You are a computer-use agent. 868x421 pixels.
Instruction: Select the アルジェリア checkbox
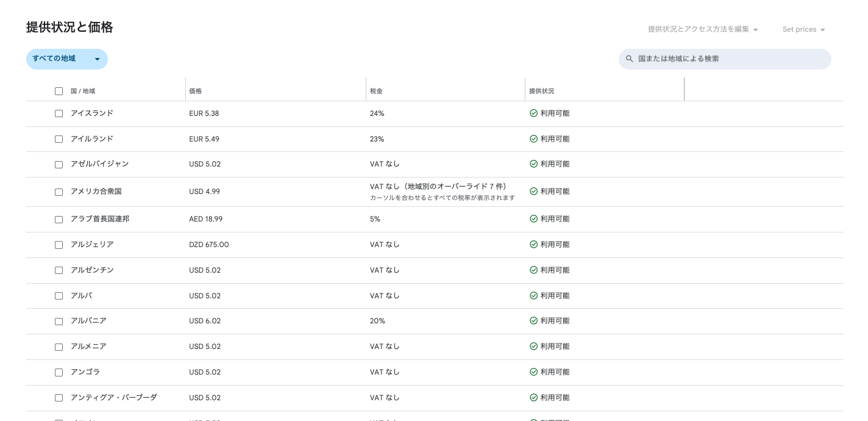pos(59,245)
